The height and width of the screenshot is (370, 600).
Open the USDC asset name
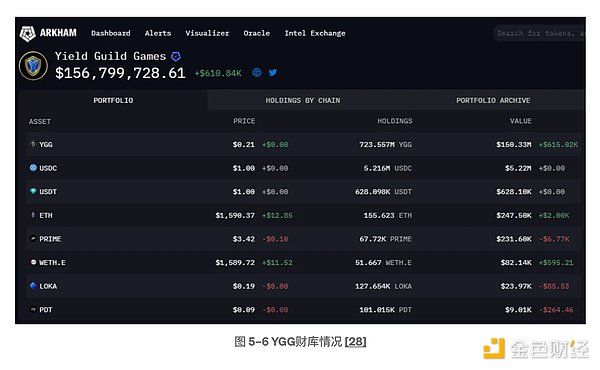[x=48, y=168]
